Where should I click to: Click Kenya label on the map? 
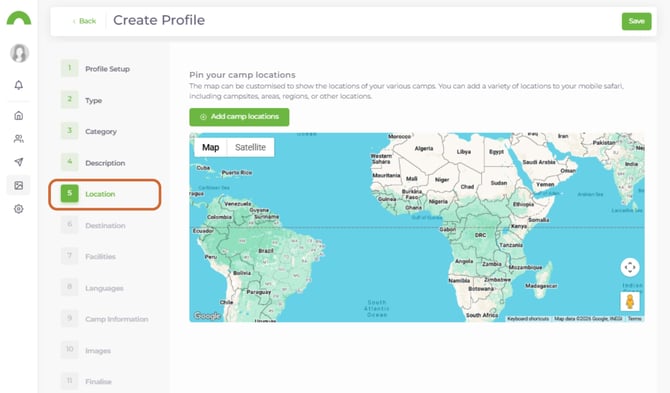click(519, 226)
